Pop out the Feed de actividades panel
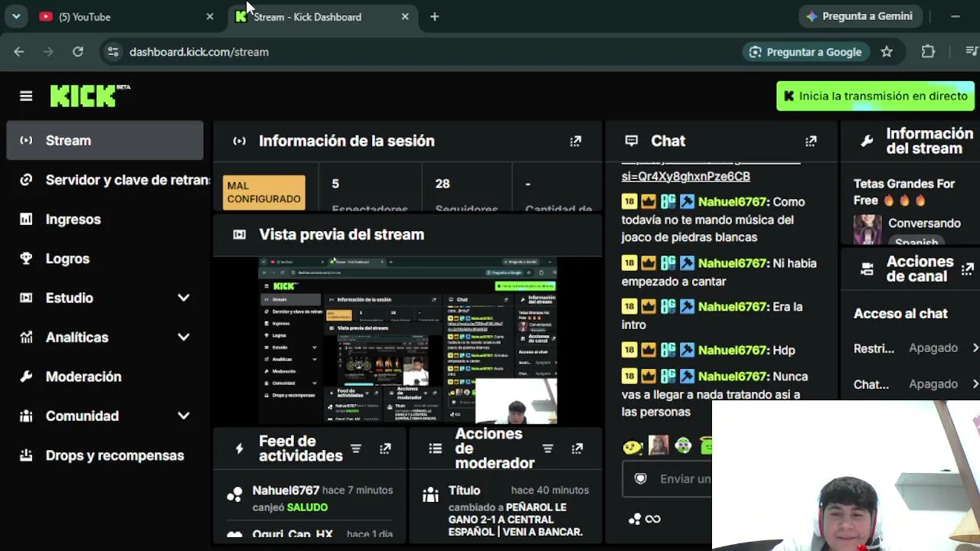 click(385, 448)
